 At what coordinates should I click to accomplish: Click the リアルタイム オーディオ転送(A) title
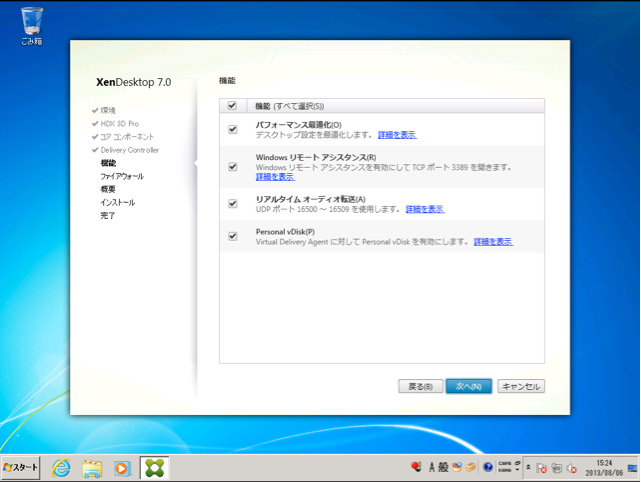(310, 199)
